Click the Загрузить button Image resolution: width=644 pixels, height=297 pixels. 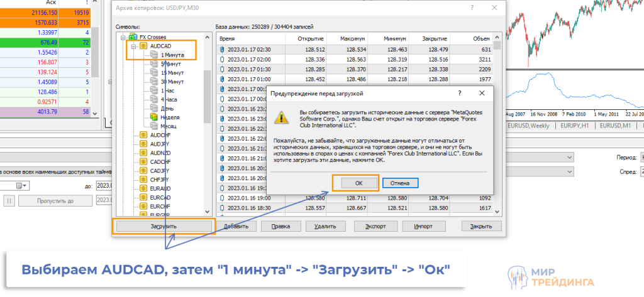(163, 226)
